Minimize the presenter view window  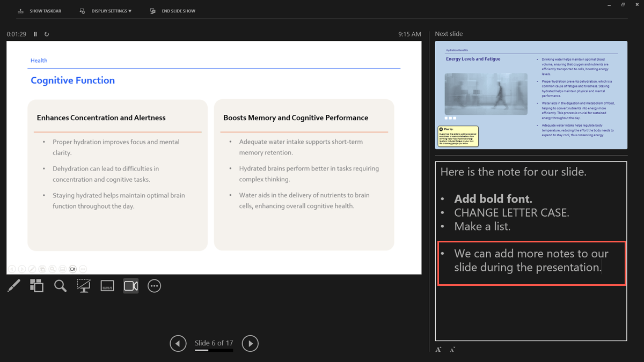610,5
